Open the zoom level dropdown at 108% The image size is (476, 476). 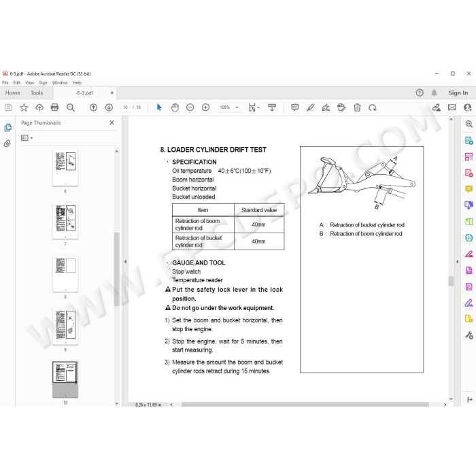click(229, 107)
